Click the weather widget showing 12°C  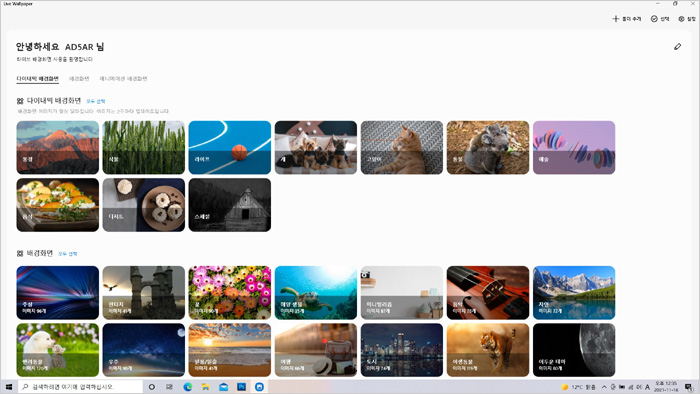(x=579, y=387)
